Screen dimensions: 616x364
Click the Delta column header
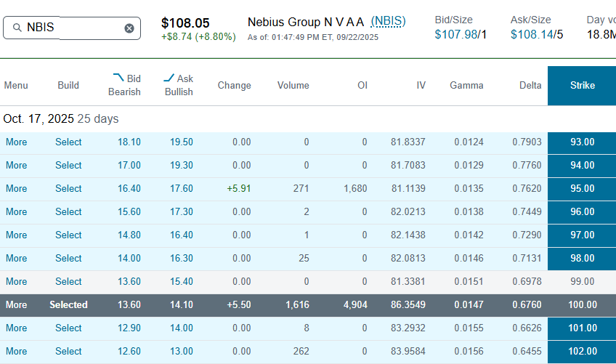click(530, 85)
